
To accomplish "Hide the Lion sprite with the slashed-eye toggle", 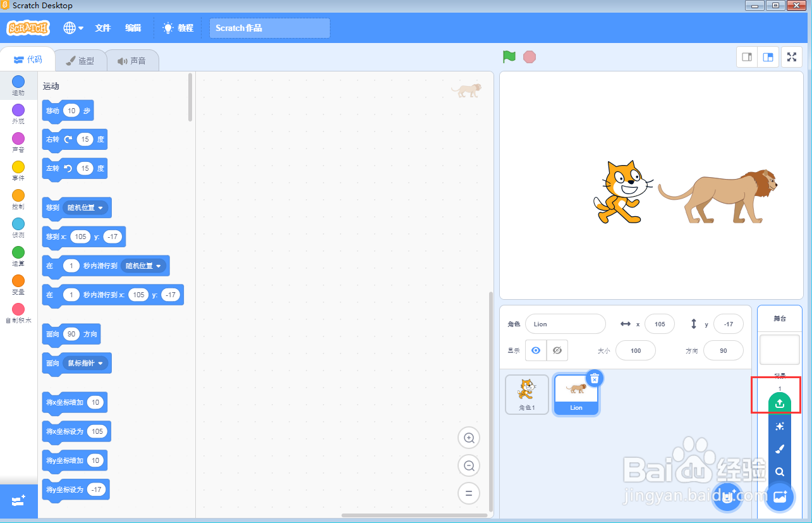I will [559, 350].
